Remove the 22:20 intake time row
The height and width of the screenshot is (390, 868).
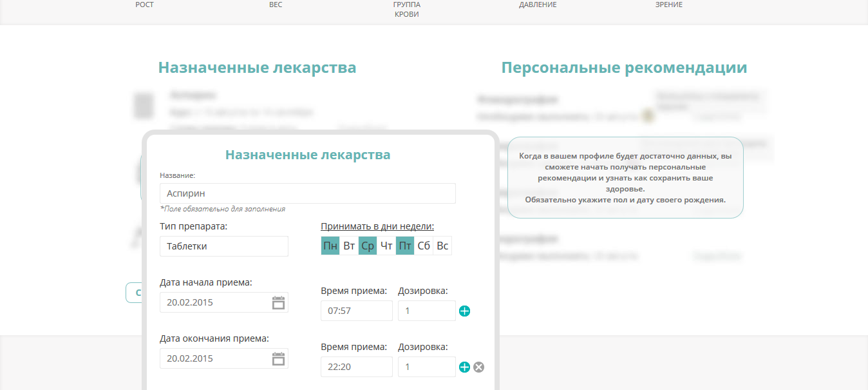(478, 367)
